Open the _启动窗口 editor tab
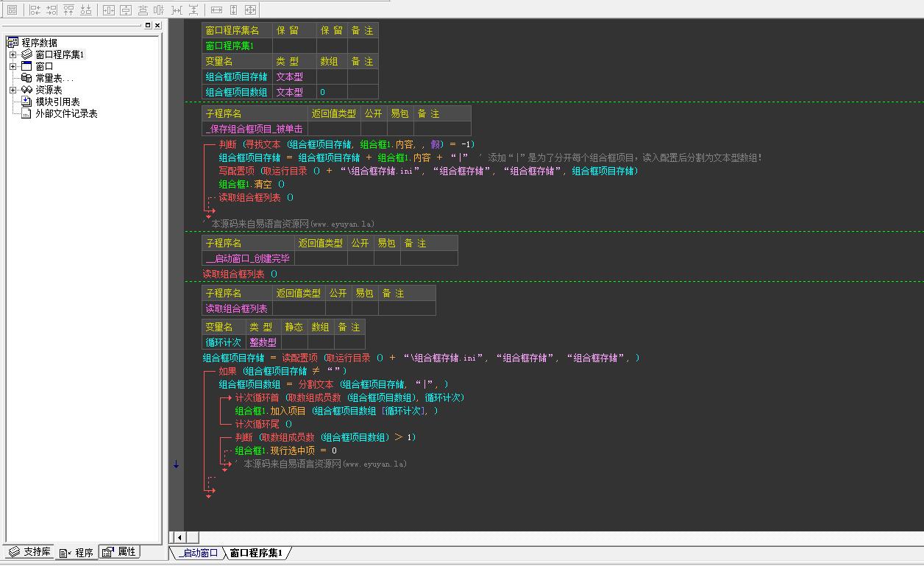The width and height of the screenshot is (924, 566). pyautogui.click(x=197, y=553)
